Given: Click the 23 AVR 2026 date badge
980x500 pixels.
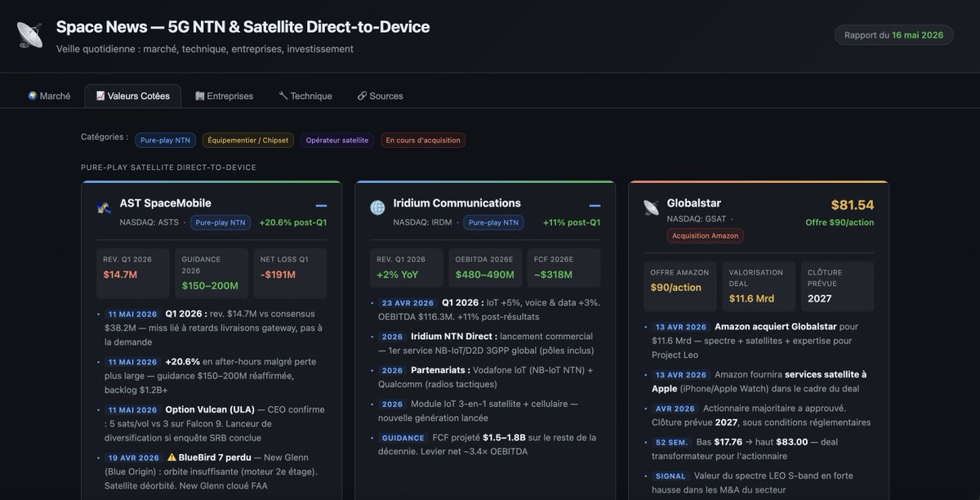Looking at the screenshot, I should pyautogui.click(x=407, y=303).
